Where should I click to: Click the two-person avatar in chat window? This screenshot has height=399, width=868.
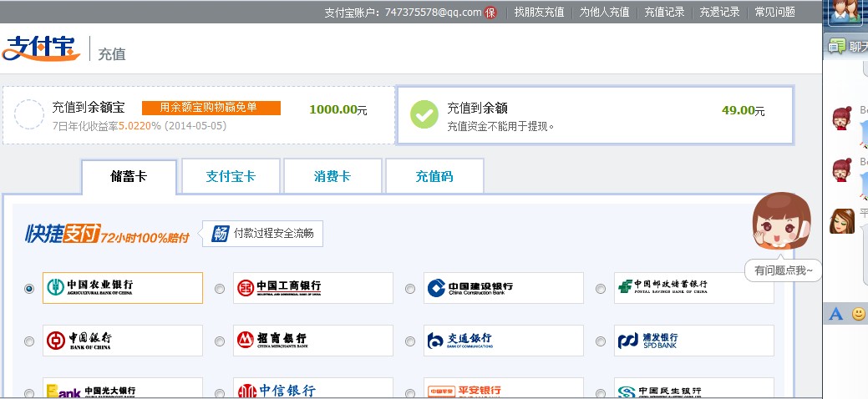click(x=844, y=11)
